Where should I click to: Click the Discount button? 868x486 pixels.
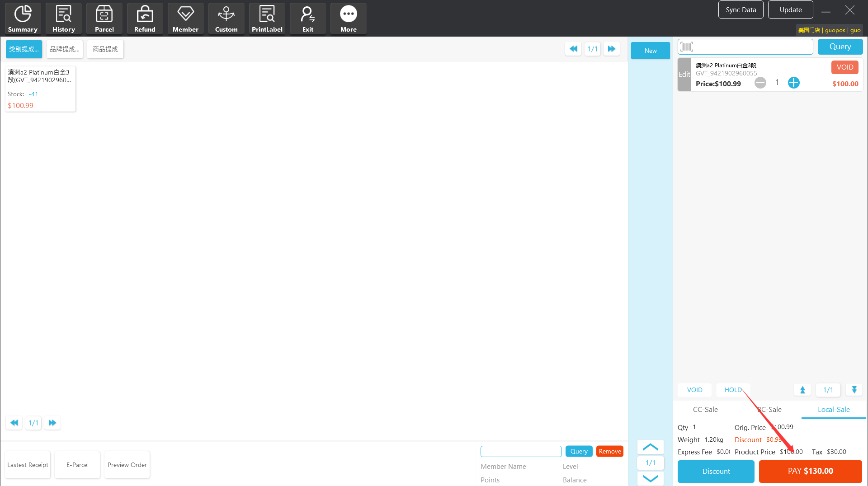716,471
